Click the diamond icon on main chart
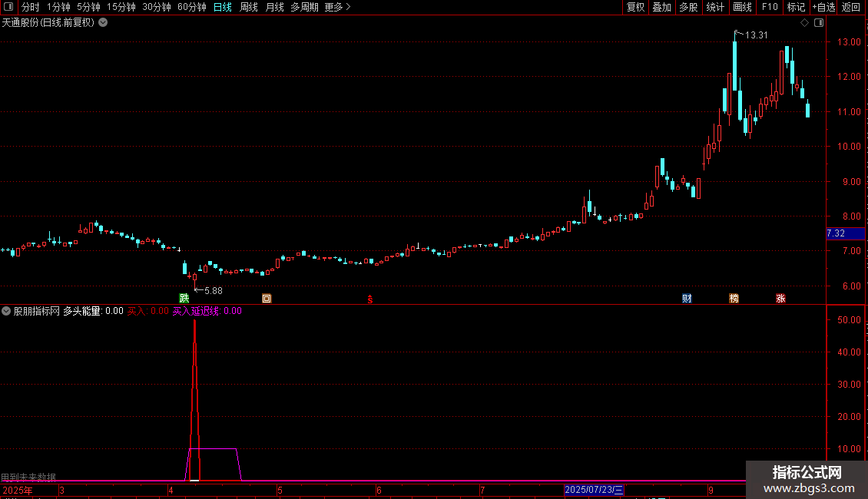 805,23
